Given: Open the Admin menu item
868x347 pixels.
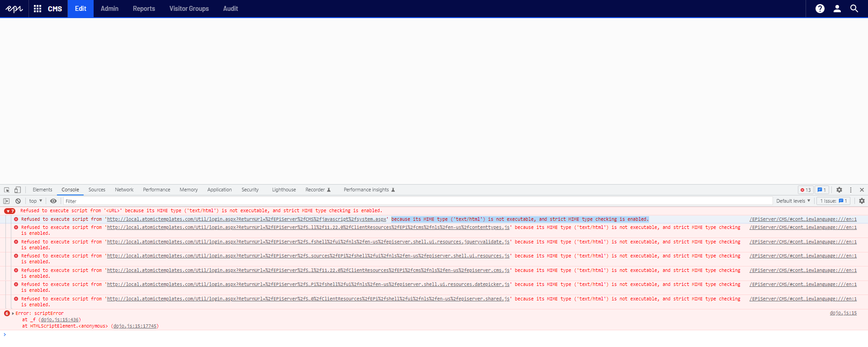Looking at the screenshot, I should [109, 9].
